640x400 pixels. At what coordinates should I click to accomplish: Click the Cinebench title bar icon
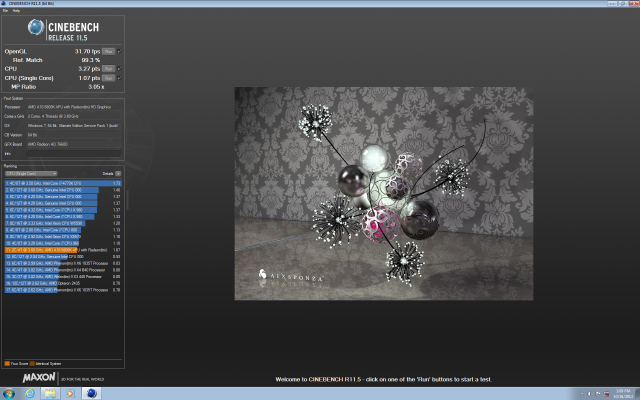[x=4, y=3]
